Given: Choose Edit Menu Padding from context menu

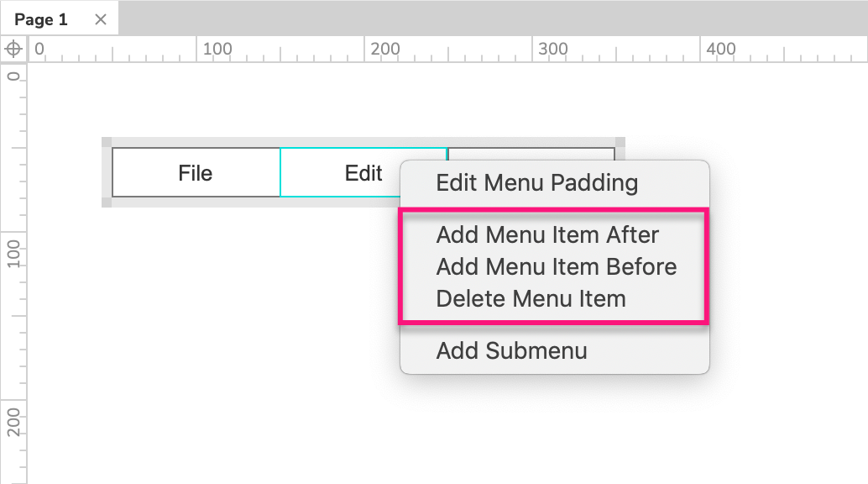Looking at the screenshot, I should click(536, 182).
